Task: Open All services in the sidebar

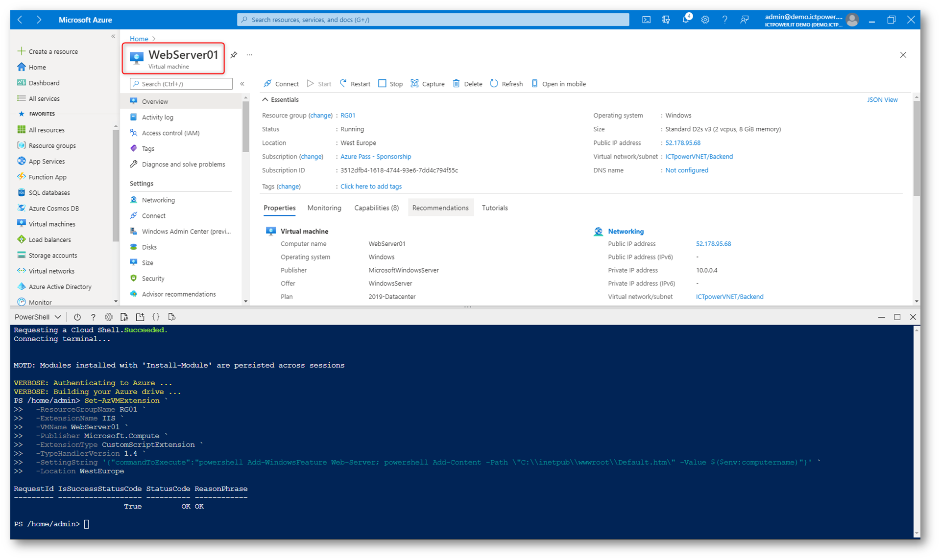Action: (38, 98)
